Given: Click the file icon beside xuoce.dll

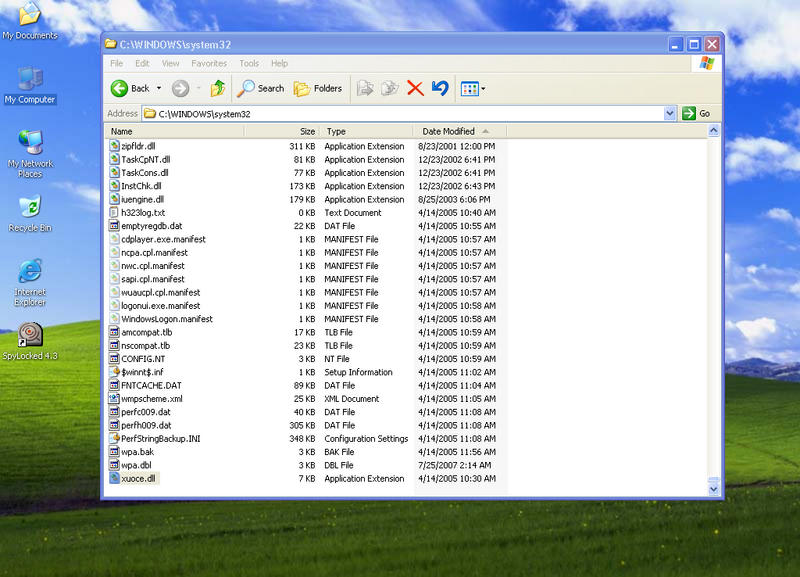Looking at the screenshot, I should 114,478.
